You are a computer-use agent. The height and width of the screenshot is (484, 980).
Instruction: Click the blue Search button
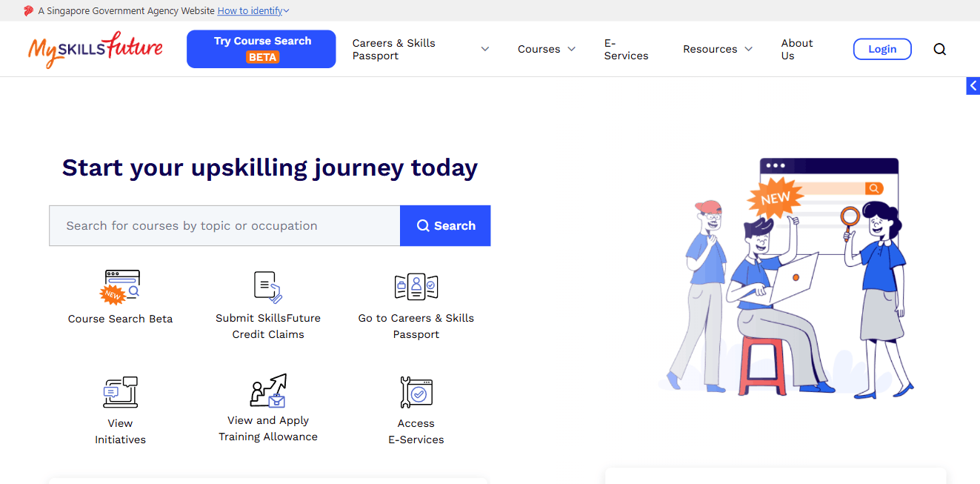pyautogui.click(x=445, y=225)
